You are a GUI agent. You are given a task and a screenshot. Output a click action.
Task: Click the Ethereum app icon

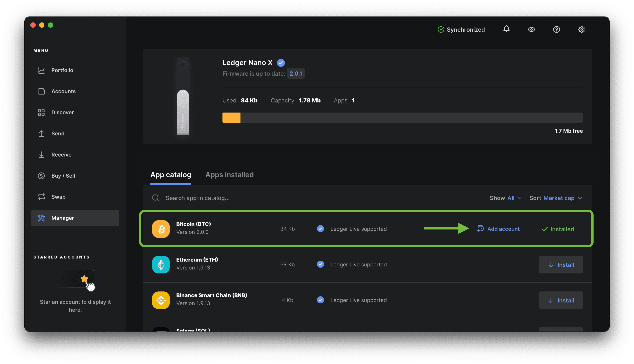pyautogui.click(x=161, y=264)
